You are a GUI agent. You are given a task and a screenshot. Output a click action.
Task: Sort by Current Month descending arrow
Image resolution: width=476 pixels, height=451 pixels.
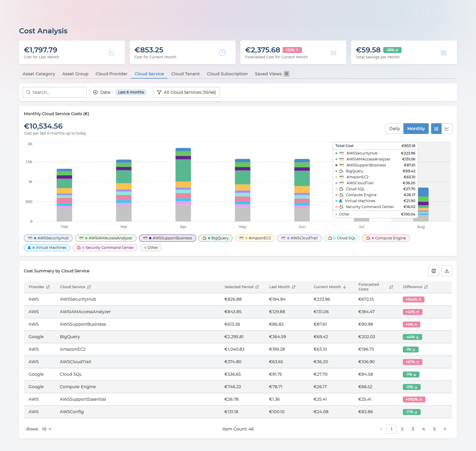[345, 287]
